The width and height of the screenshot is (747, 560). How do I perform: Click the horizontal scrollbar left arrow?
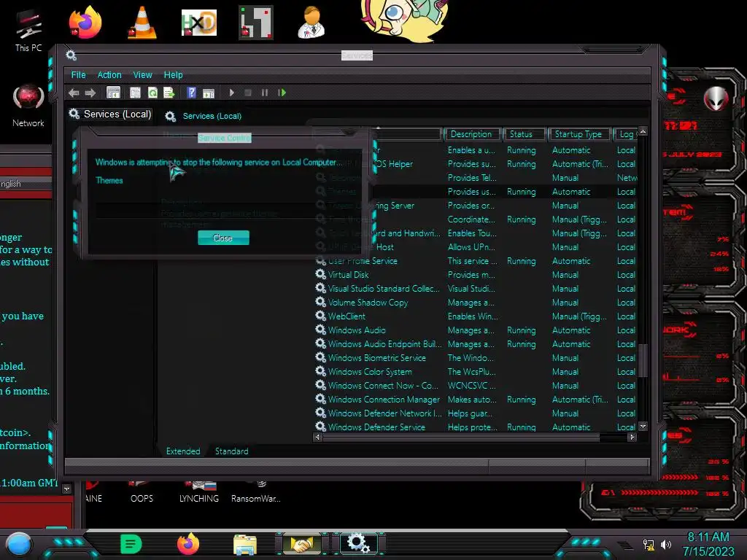tap(318, 437)
